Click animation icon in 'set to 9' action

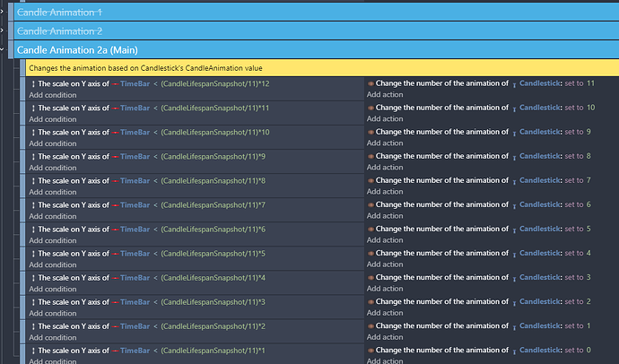[371, 132]
